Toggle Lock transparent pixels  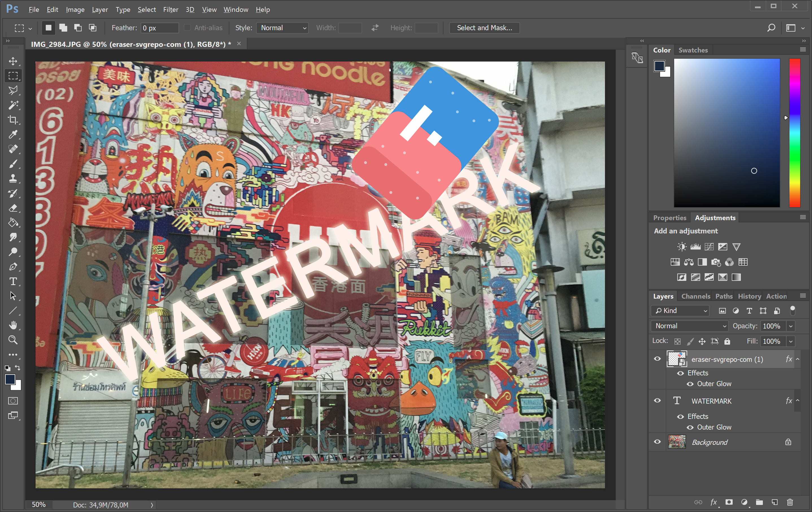click(678, 342)
